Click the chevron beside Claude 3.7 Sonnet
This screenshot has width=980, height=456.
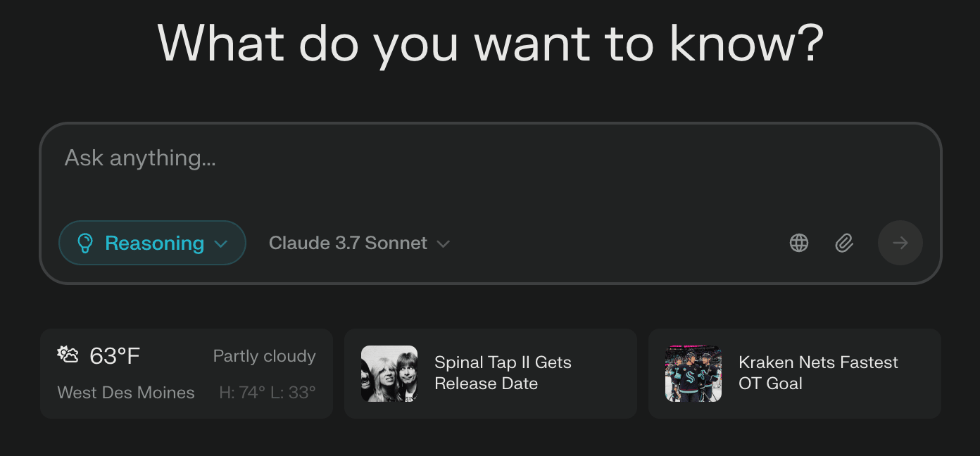tap(443, 243)
